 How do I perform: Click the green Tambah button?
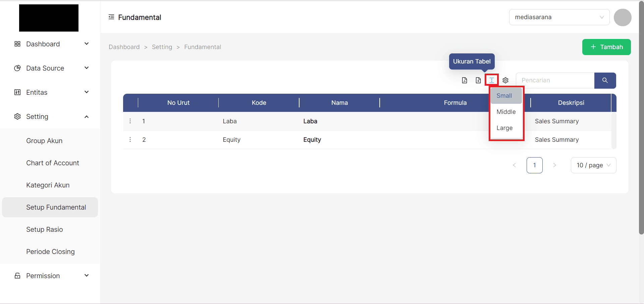(x=606, y=47)
